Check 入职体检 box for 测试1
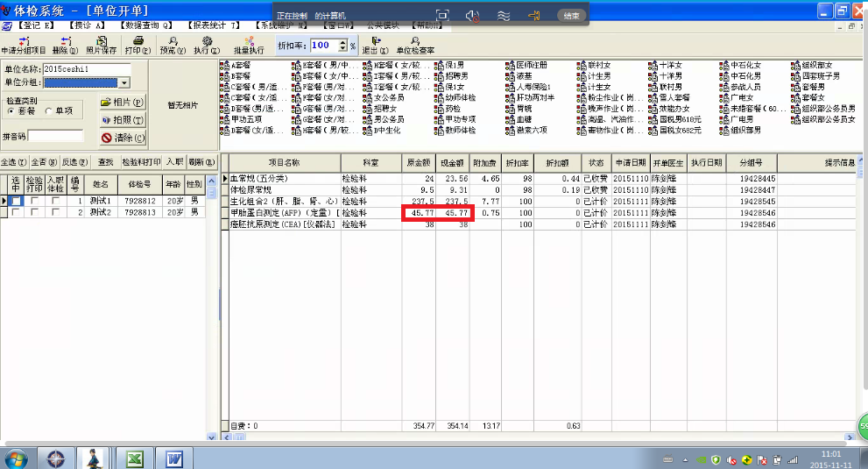This screenshot has height=469, width=868. pyautogui.click(x=55, y=201)
